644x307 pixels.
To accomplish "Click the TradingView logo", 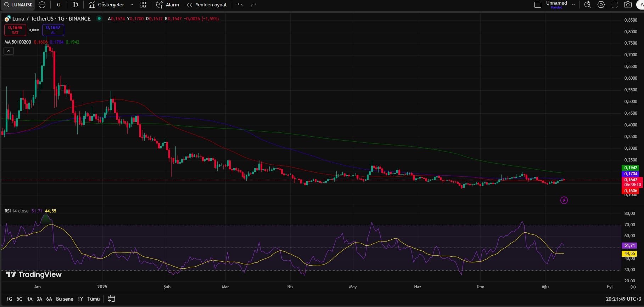I will 34,274.
